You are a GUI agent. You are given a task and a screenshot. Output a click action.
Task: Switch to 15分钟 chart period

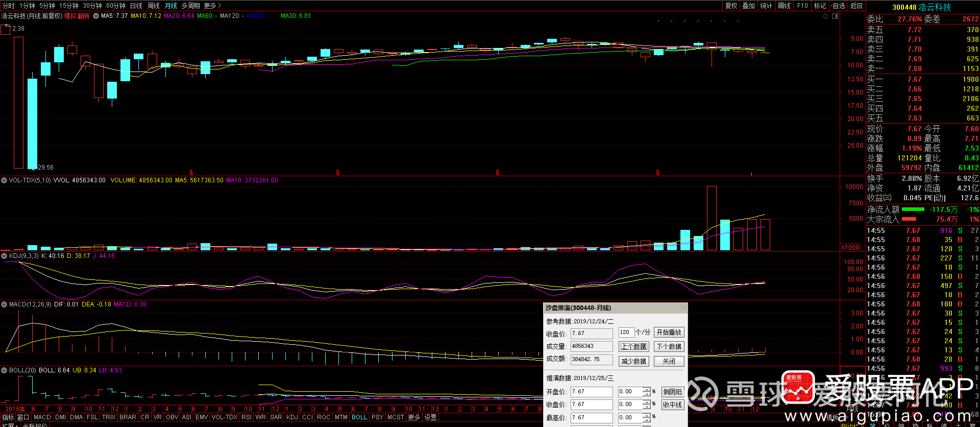69,6
